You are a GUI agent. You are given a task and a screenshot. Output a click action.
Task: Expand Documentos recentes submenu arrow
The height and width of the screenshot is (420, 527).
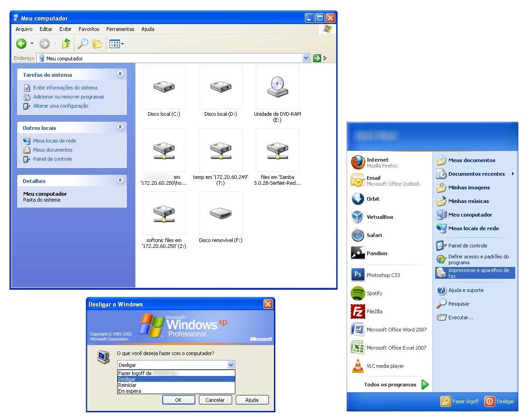[512, 174]
